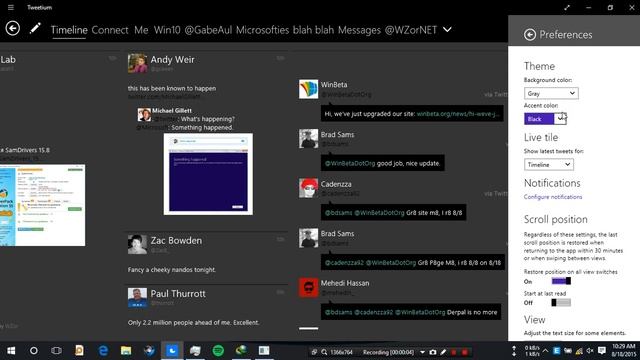Image resolution: width=640 pixels, height=360 pixels.
Task: Open the blah blah tab
Action: [313, 30]
